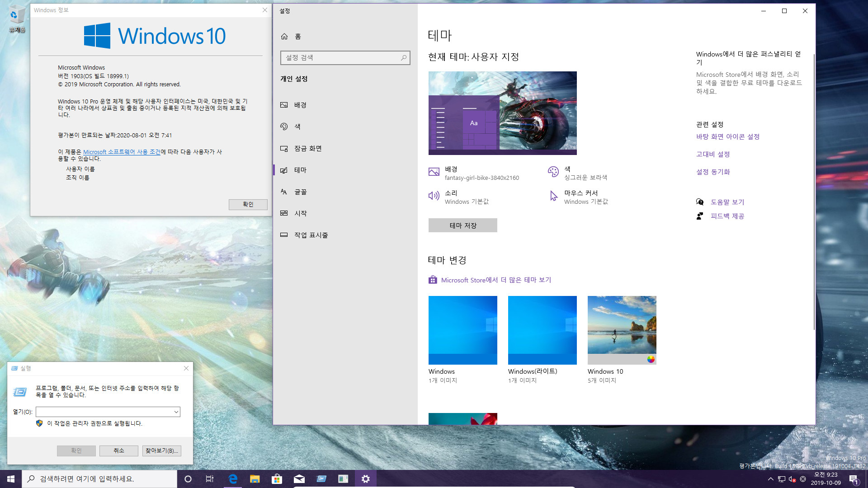Maximize the Settings window
This screenshot has height=488, width=868.
[x=784, y=11]
